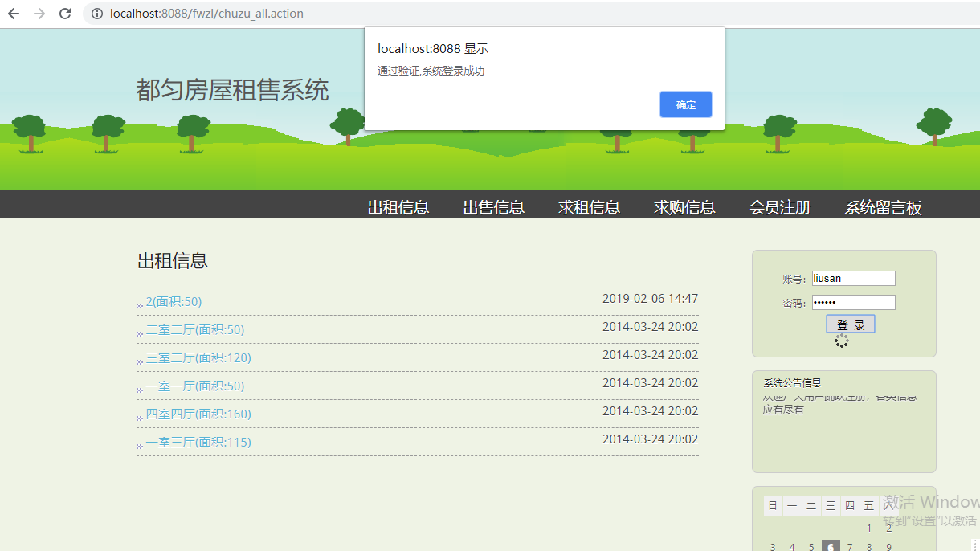
Task: Click the 密码 password field
Action: [x=853, y=303]
